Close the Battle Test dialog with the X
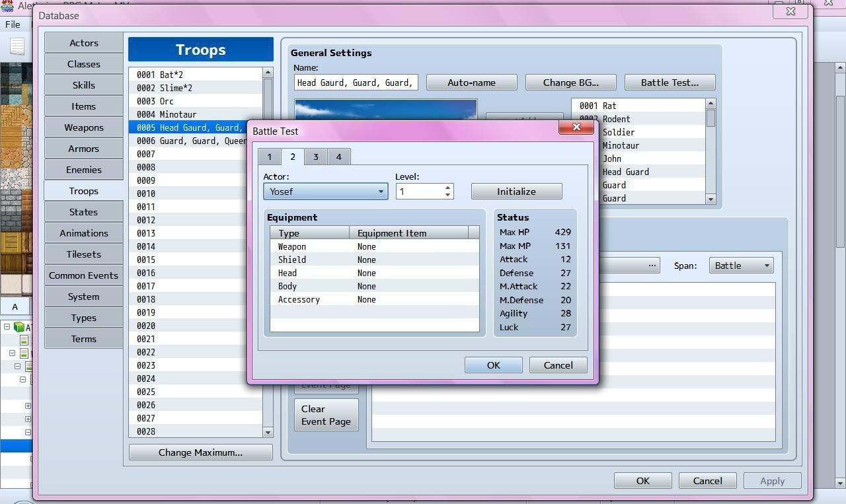 point(576,127)
